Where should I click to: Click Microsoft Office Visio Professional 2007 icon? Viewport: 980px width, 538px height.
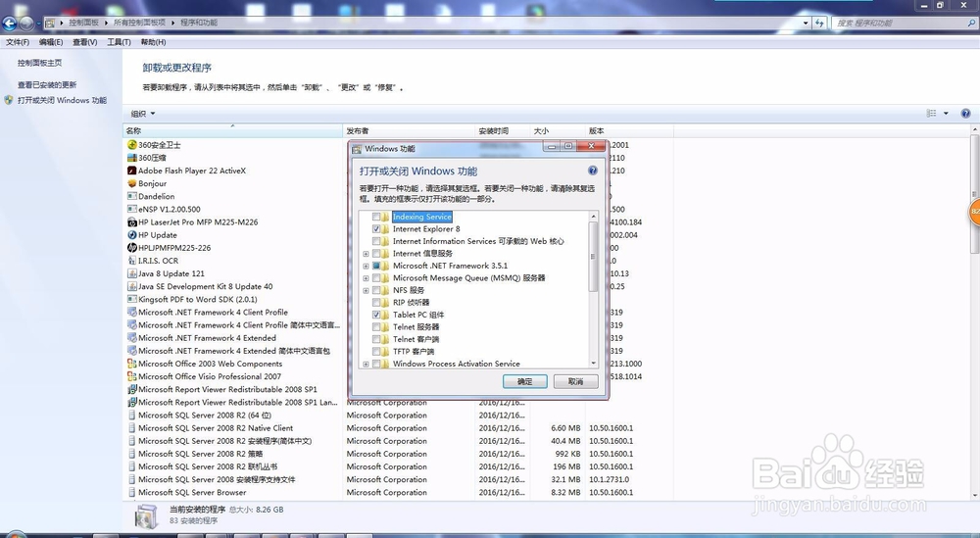pos(132,376)
